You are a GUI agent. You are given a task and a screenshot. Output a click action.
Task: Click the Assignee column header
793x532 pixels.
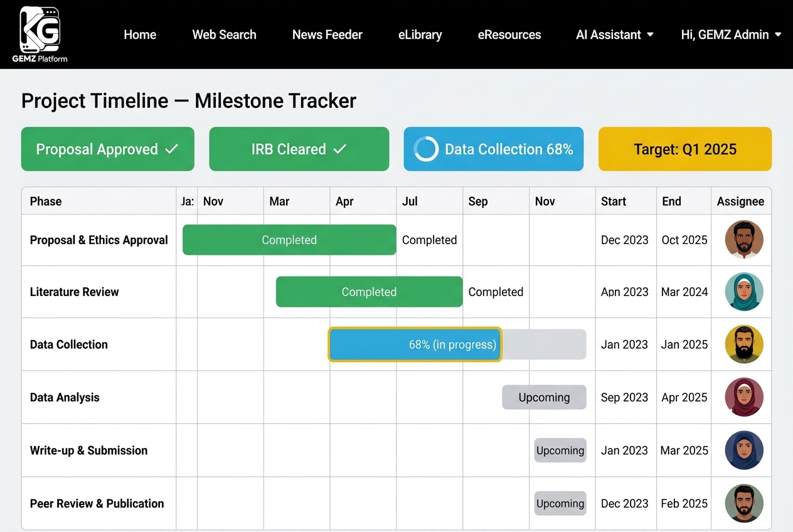pyautogui.click(x=741, y=201)
